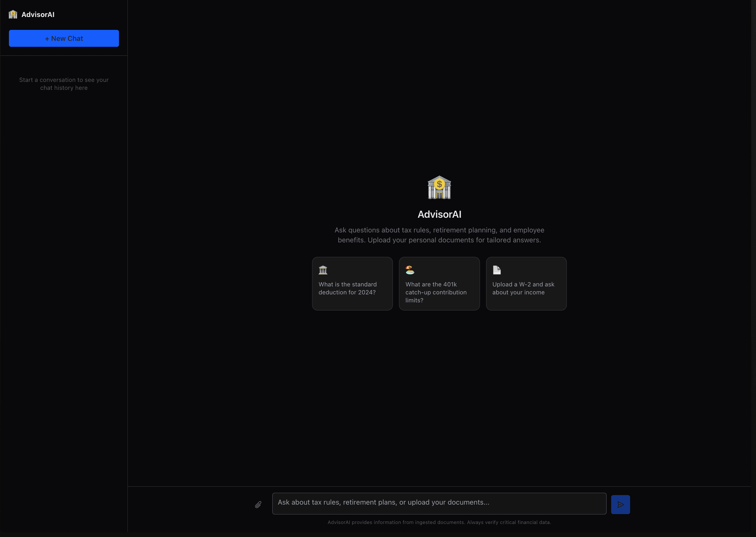
Task: Select the "Upload a W-2" suggestion card
Action: tap(526, 283)
